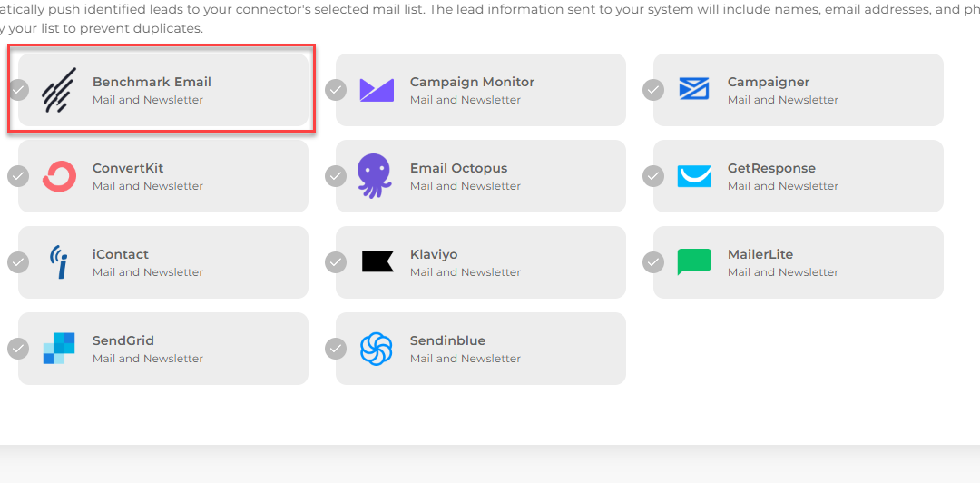The width and height of the screenshot is (980, 483).
Task: Select the iContact card title
Action: coord(121,254)
